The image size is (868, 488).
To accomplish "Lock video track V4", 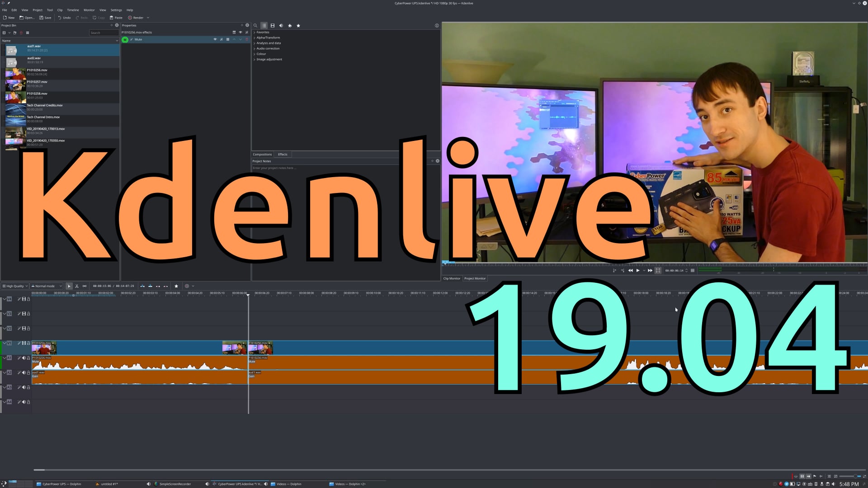I will [28, 299].
